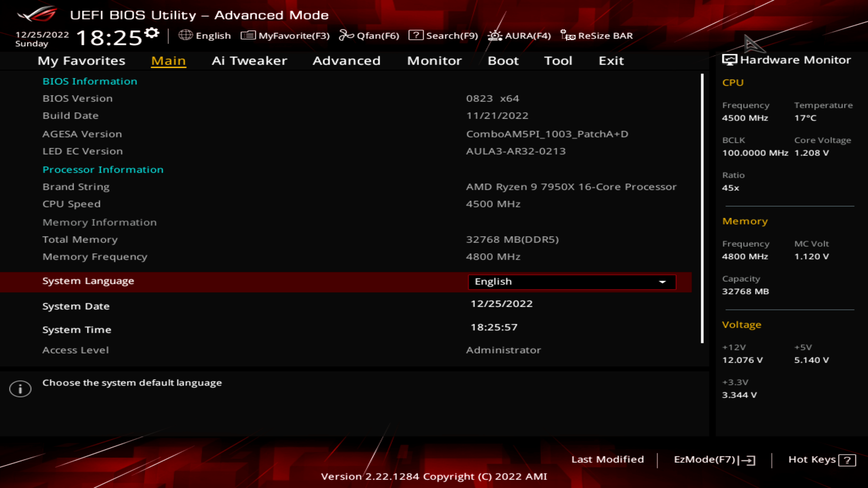The image size is (868, 488).
Task: Select the Brand String processor entry
Action: (x=76, y=187)
